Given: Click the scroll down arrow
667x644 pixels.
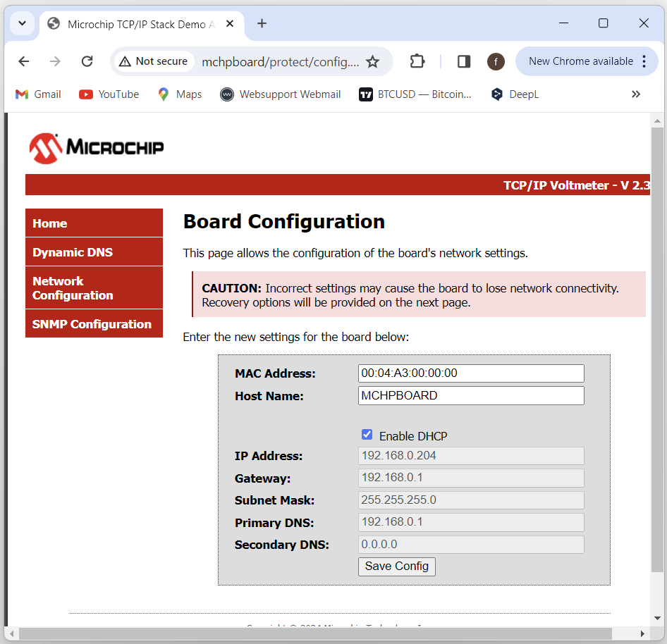Looking at the screenshot, I should (657, 619).
